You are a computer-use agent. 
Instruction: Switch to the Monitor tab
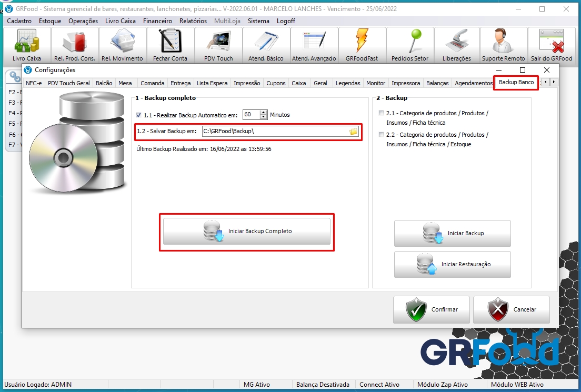click(376, 83)
